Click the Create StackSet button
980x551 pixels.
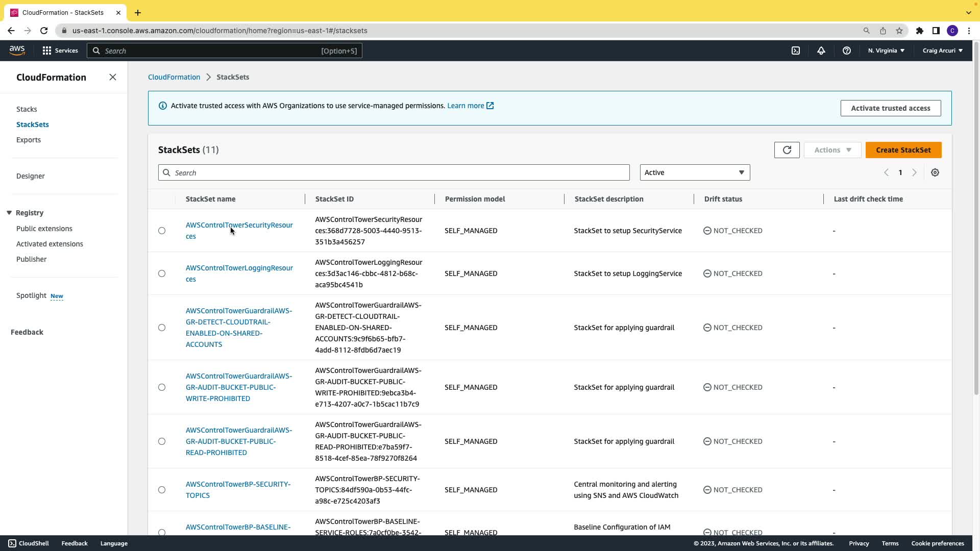click(903, 150)
